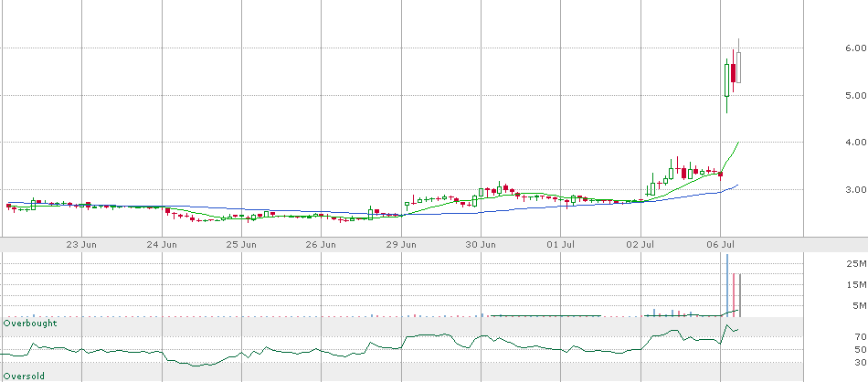Click the red candlestick near 6.00 on 06 Jul
The image size is (868, 382).
click(733, 72)
